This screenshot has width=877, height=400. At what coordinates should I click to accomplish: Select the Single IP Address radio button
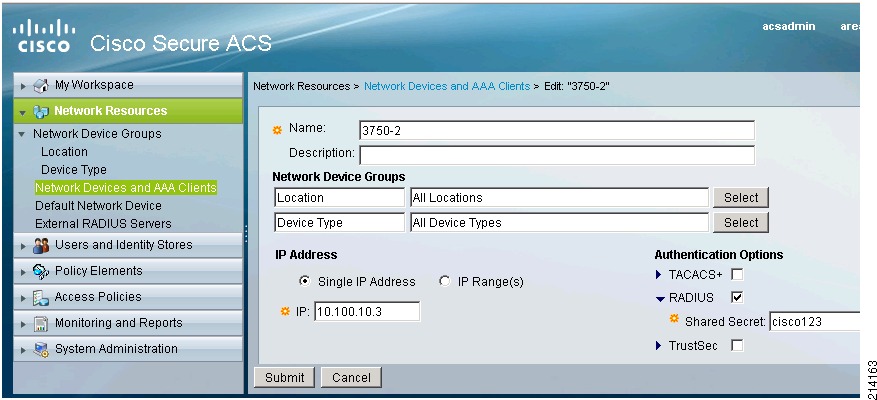[x=305, y=281]
